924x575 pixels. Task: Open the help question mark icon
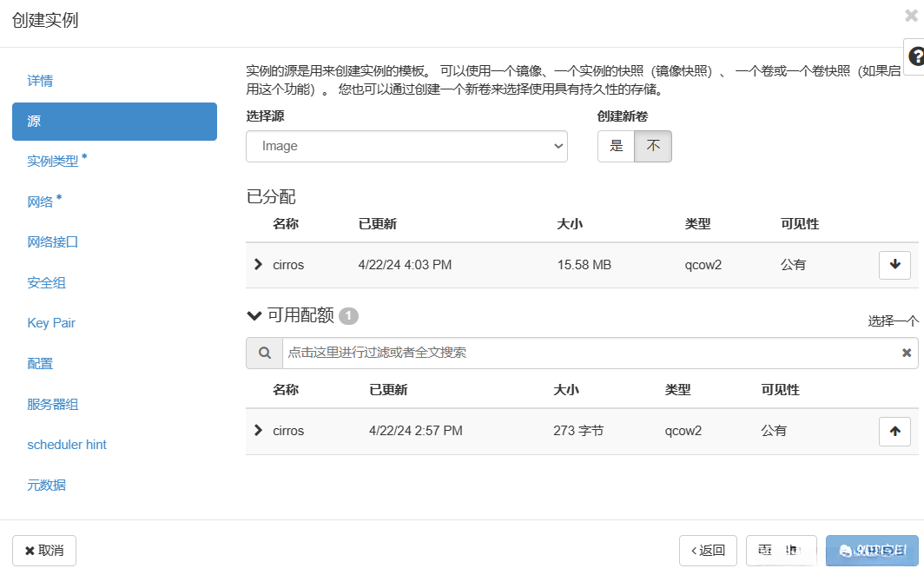pyautogui.click(x=915, y=56)
